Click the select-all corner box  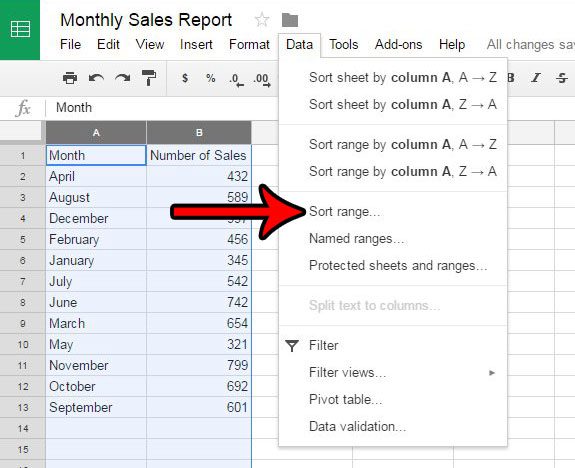coord(21,131)
